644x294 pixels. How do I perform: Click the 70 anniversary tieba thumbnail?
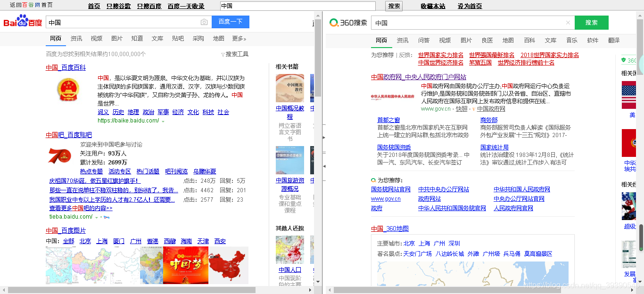[60, 156]
